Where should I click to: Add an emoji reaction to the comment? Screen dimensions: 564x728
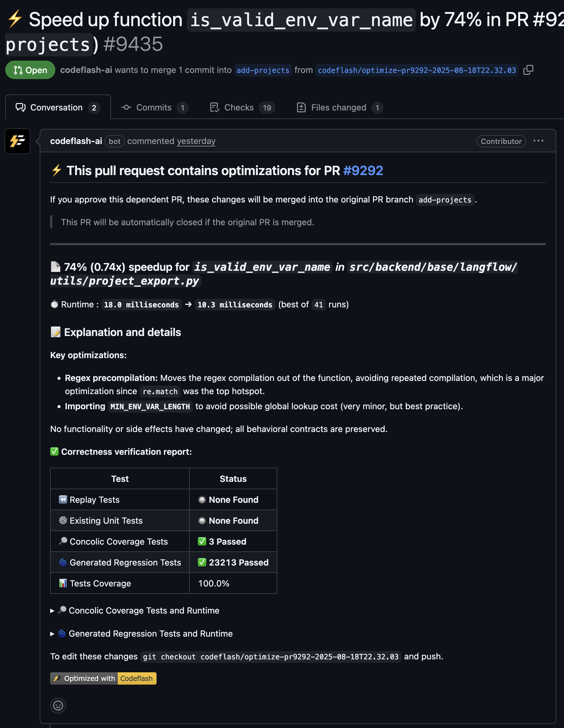coord(58,705)
